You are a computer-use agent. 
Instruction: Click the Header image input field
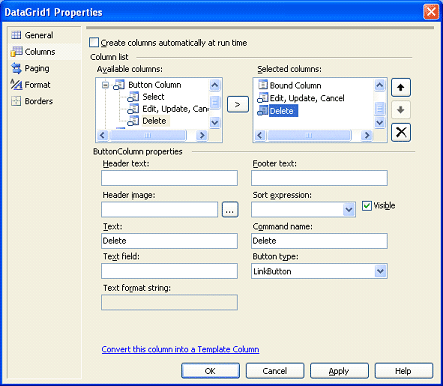(160, 210)
